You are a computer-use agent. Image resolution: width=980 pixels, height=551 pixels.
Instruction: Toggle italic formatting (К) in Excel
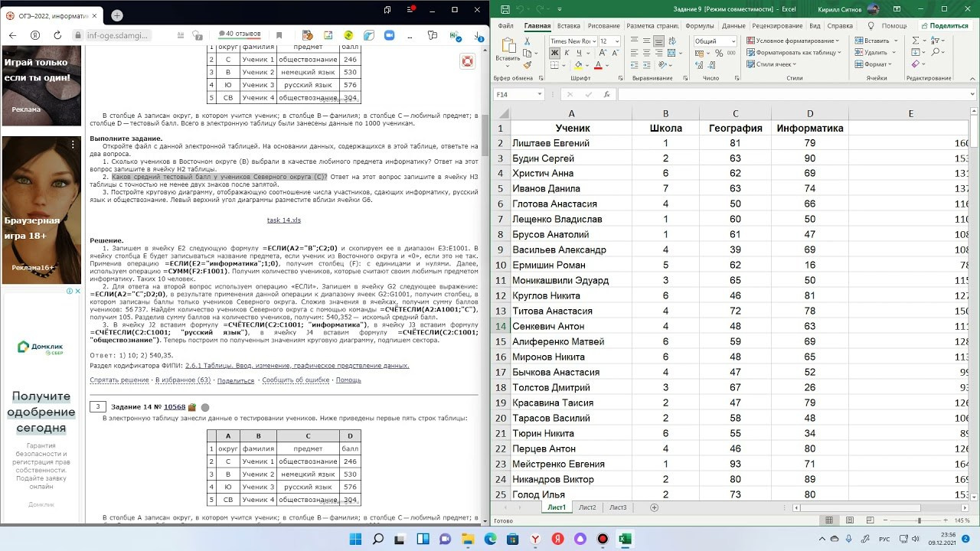(x=567, y=53)
